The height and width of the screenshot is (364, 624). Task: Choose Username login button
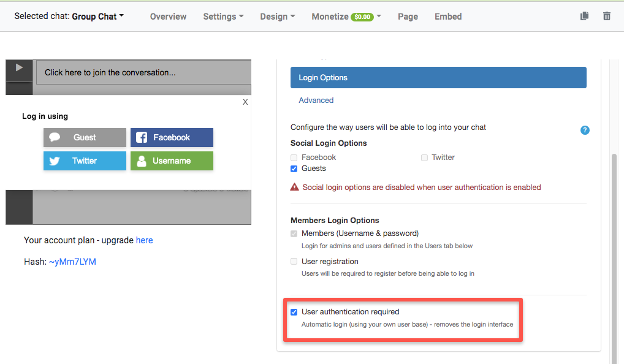(x=172, y=161)
